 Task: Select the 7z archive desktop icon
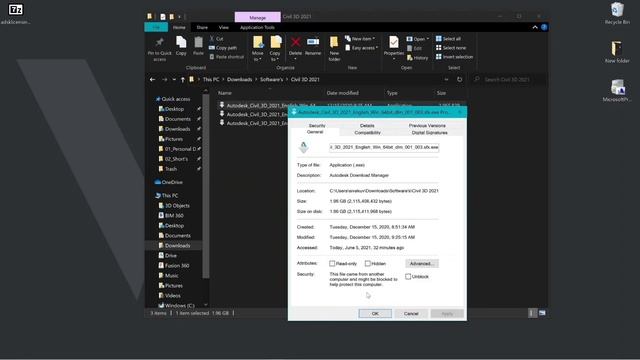click(16, 13)
